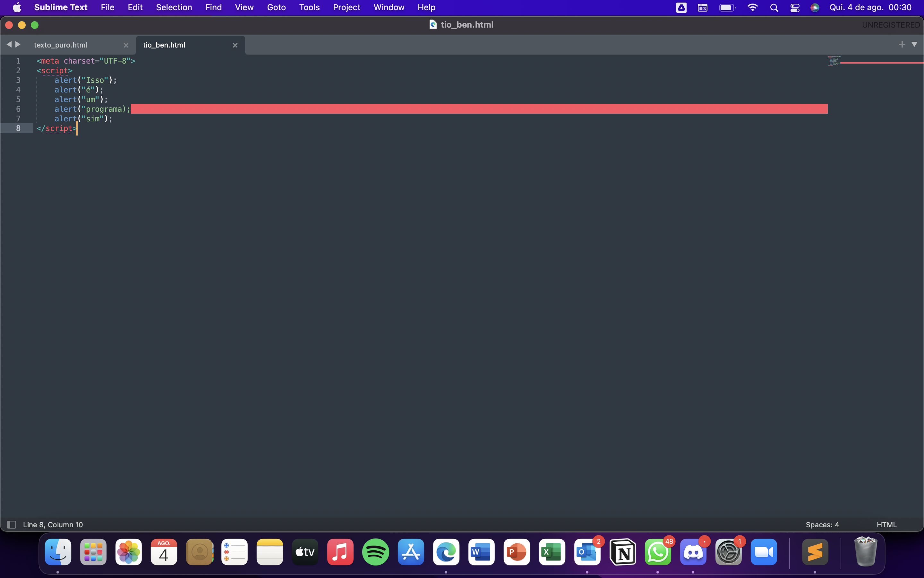Open WhatsApp from the Dock
Image resolution: width=924 pixels, height=578 pixels.
click(x=658, y=552)
